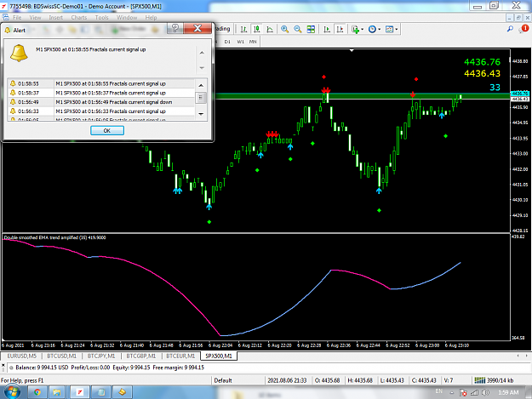This screenshot has width=532, height=399.
Task: Toggle chart shift from right edge
Action: coord(340,30)
